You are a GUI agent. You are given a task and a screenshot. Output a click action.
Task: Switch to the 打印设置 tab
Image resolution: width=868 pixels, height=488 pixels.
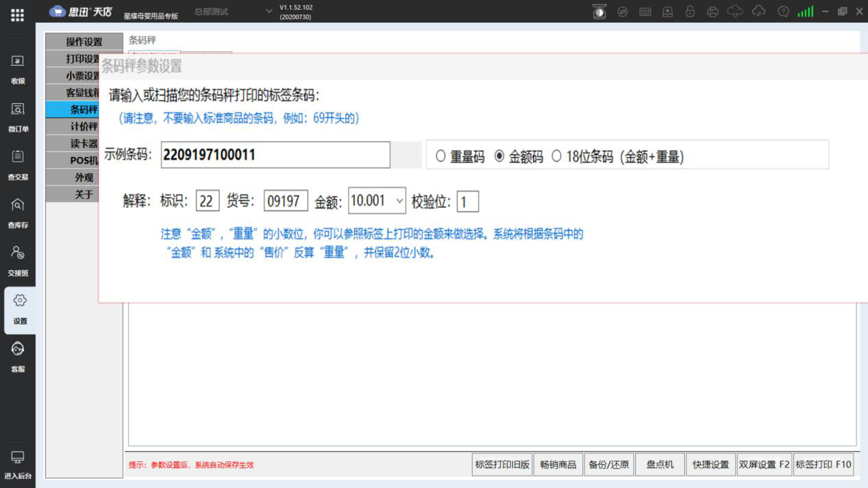click(x=82, y=58)
